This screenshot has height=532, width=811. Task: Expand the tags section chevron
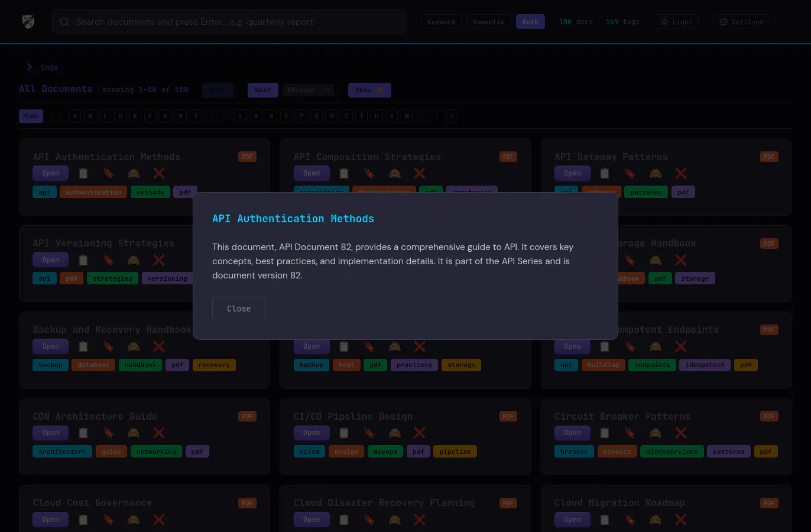click(29, 67)
